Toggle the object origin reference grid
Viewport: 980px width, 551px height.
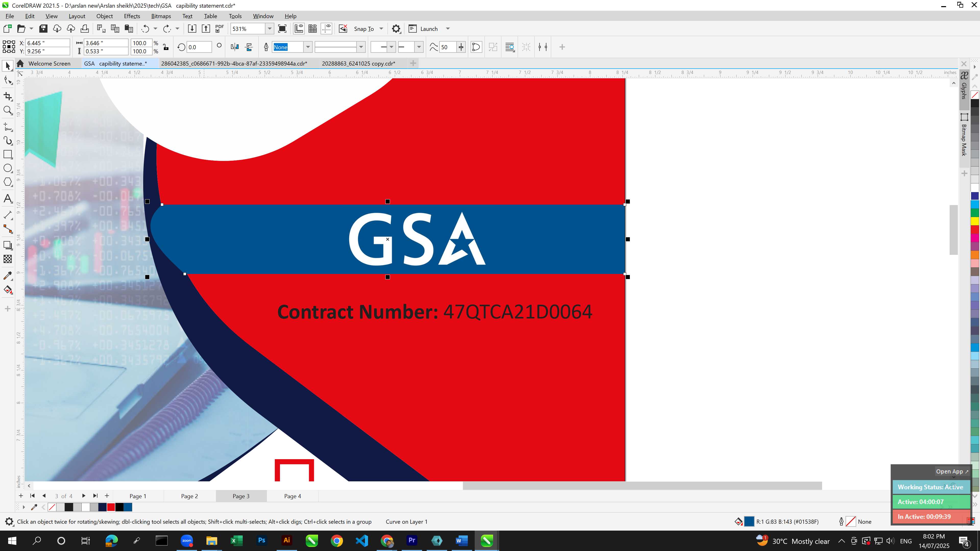[9, 47]
